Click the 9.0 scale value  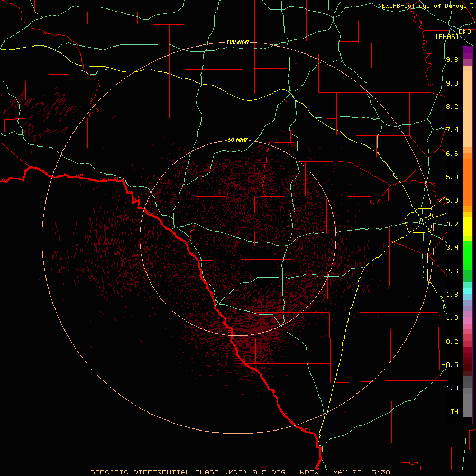pyautogui.click(x=452, y=83)
